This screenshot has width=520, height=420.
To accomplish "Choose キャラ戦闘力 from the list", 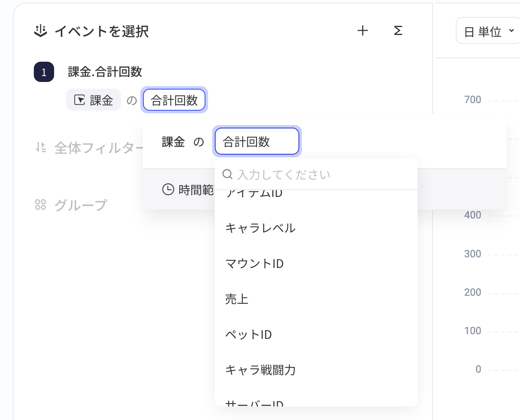I will [316, 370].
